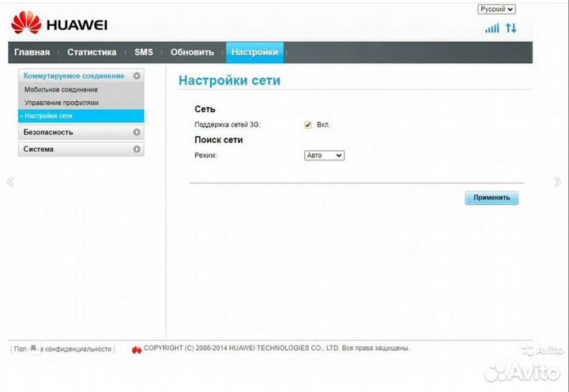Click the signal strength bars icon
This screenshot has height=392, width=569.
[x=492, y=28]
